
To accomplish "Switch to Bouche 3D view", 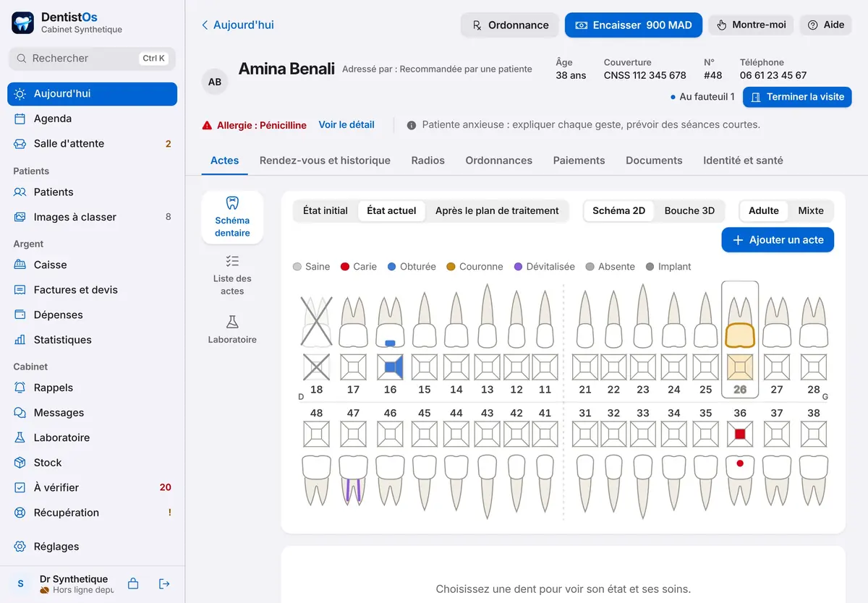I will 689,211.
